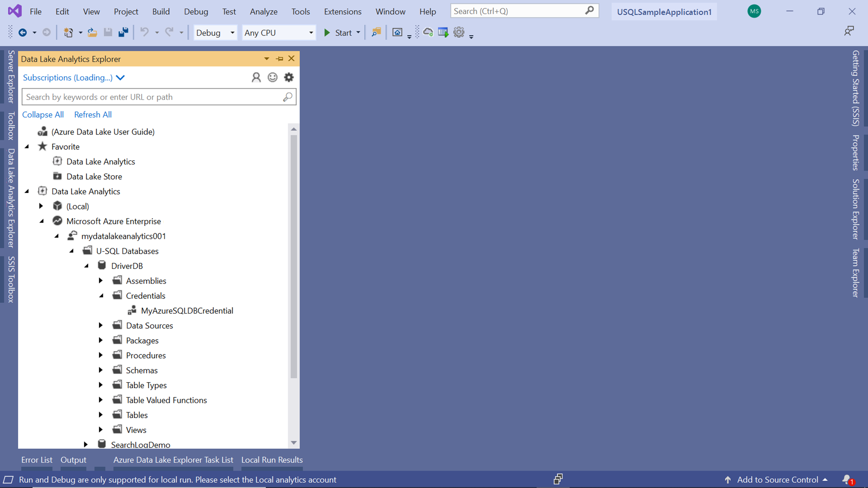Expand the Tables folder node
868x488 pixels.
click(x=101, y=415)
